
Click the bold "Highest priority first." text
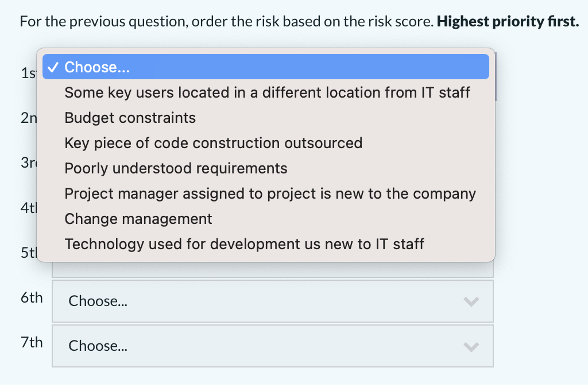click(508, 22)
